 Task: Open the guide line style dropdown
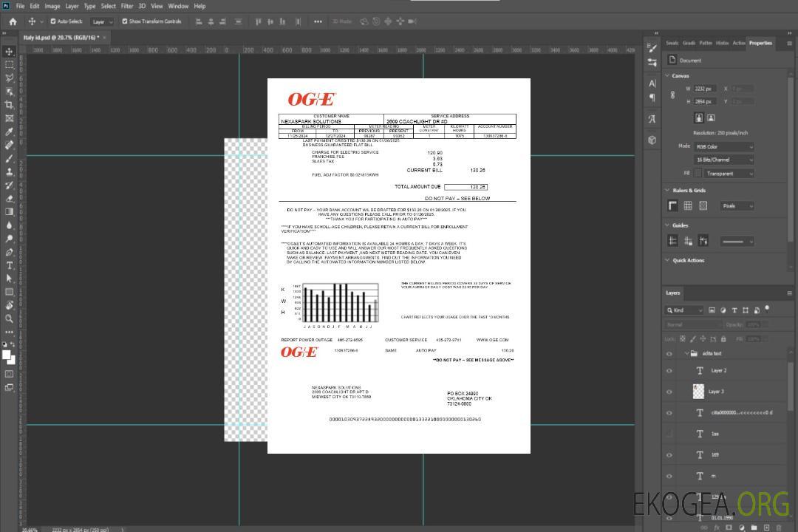(737, 242)
